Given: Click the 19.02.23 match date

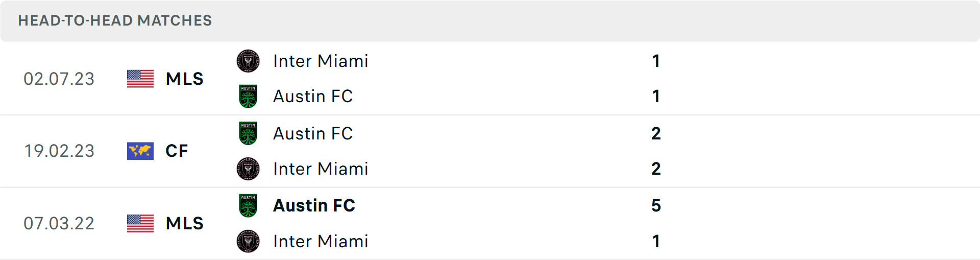Looking at the screenshot, I should tap(59, 151).
